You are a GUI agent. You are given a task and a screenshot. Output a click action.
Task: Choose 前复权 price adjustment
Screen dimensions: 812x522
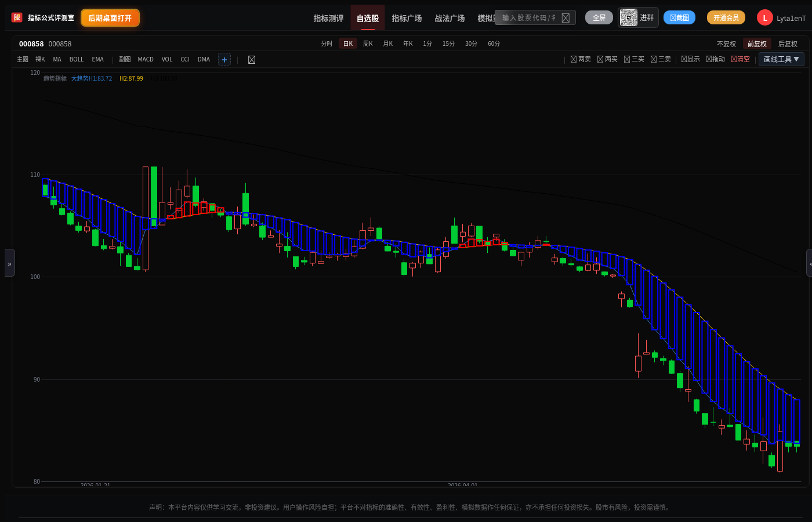(x=757, y=44)
